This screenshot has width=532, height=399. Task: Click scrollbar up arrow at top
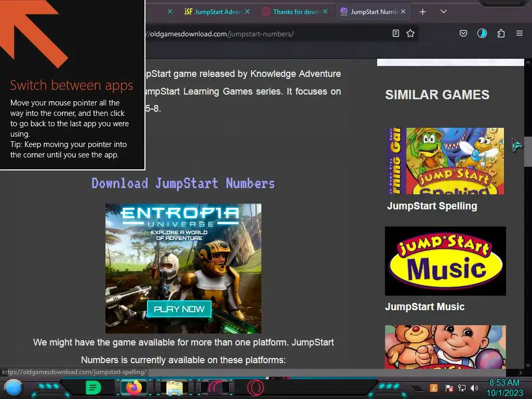pyautogui.click(x=528, y=62)
